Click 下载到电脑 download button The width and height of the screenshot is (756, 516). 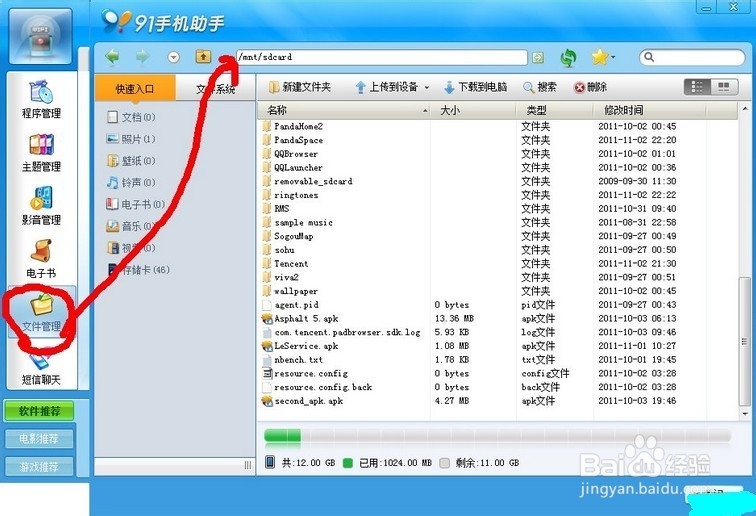click(x=475, y=87)
